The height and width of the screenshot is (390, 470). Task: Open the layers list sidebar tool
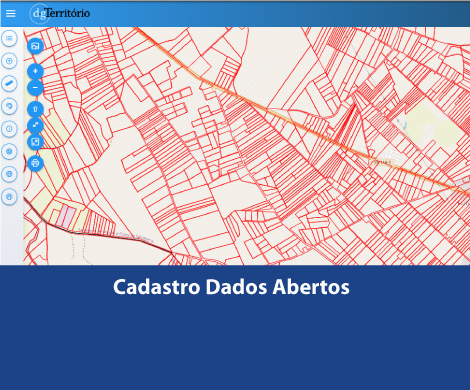9,38
